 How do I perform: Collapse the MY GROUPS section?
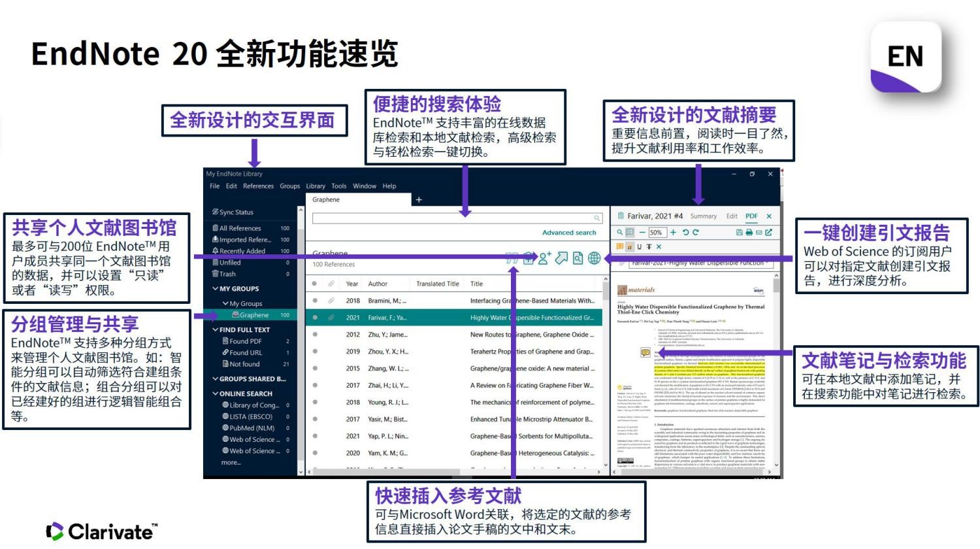point(215,288)
